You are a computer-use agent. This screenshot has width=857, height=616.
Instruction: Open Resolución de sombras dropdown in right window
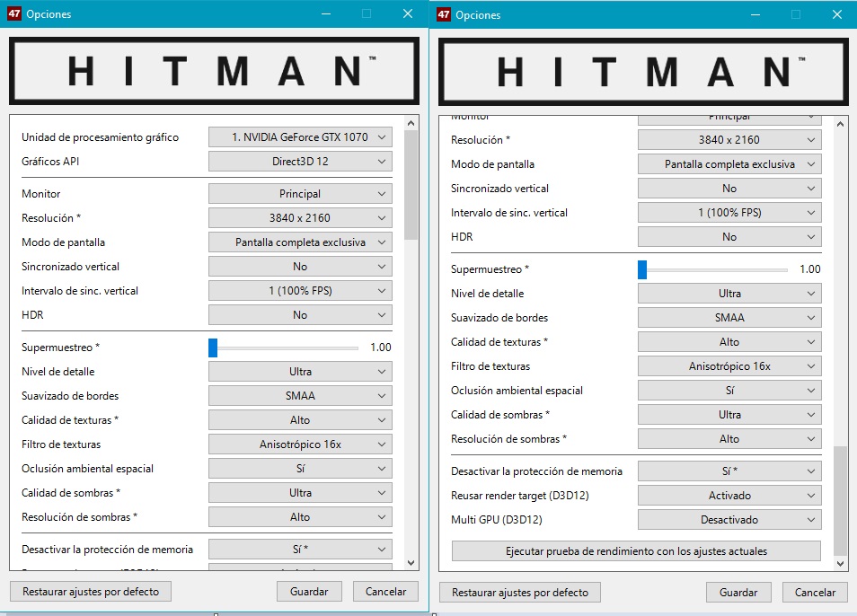click(x=729, y=438)
